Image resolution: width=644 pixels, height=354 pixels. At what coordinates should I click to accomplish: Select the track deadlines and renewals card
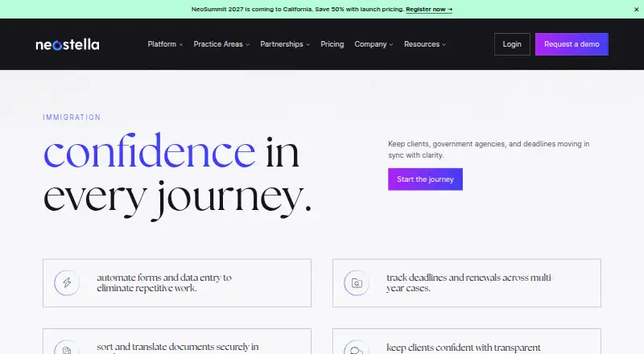pyautogui.click(x=467, y=283)
